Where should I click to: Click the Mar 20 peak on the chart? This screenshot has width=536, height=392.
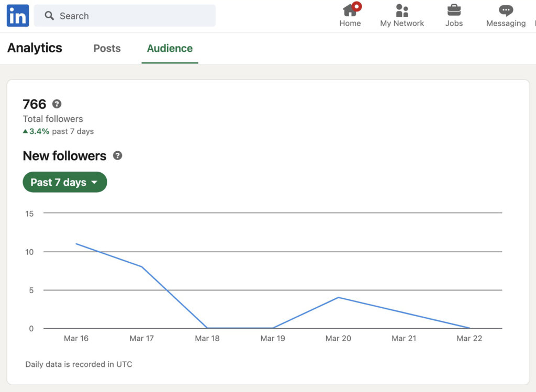pyautogui.click(x=338, y=297)
